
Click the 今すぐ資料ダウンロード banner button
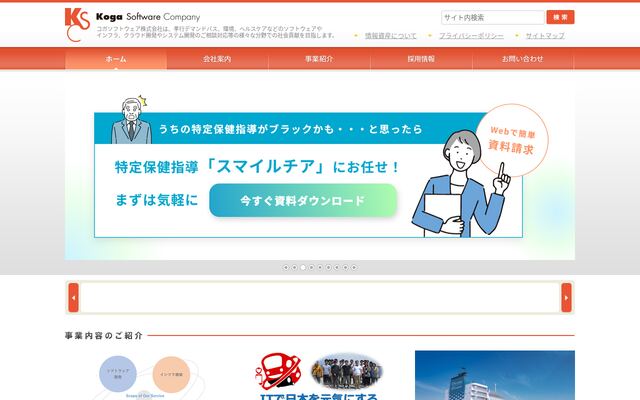click(303, 200)
